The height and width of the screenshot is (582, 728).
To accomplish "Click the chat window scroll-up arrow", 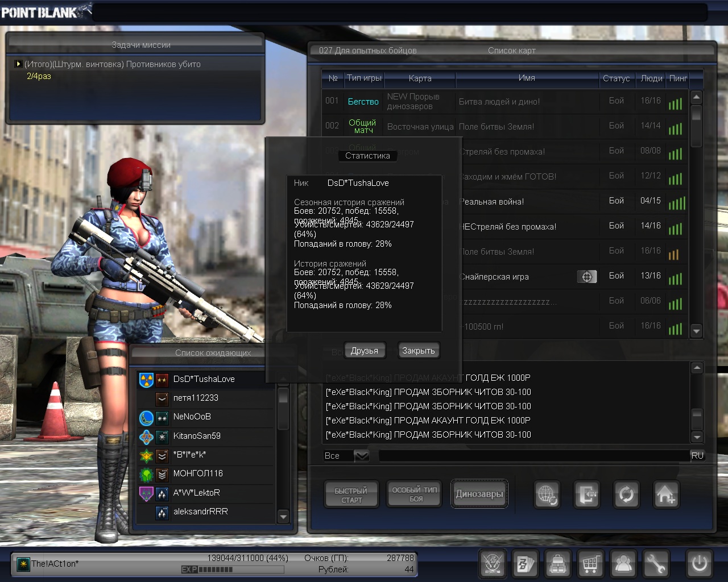I will 697,368.
